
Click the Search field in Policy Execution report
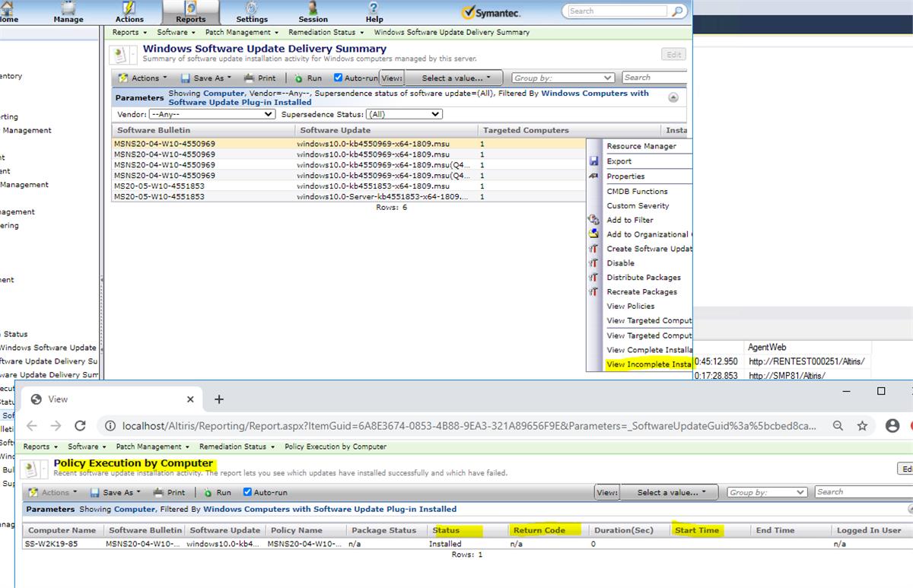click(864, 492)
